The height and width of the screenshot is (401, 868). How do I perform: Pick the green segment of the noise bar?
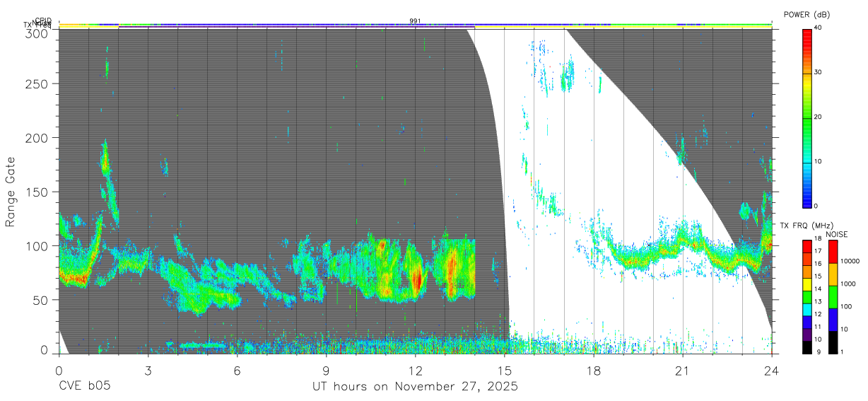coord(832,297)
